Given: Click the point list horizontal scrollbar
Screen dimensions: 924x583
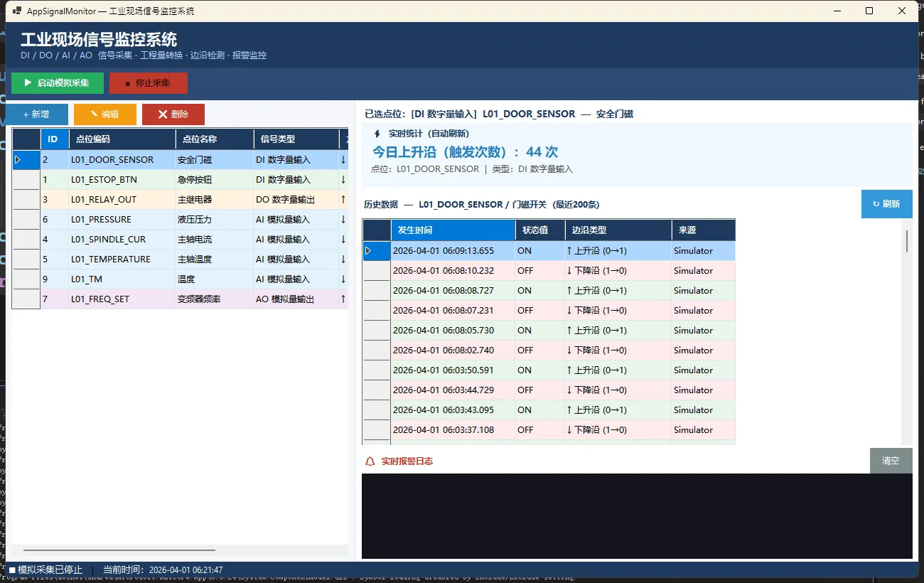Looking at the screenshot, I should click(x=119, y=550).
